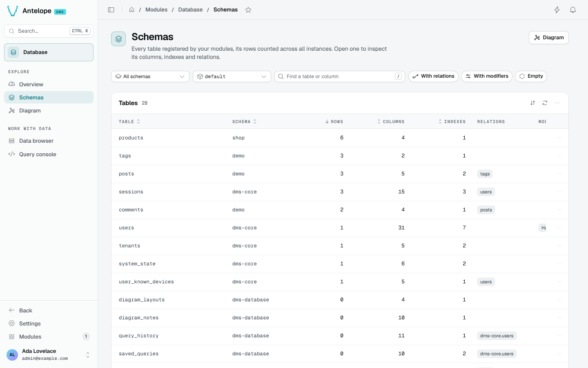Screen dimensions: 588x368
Task: Open Settings in the sidebar
Action: click(49, 323)
